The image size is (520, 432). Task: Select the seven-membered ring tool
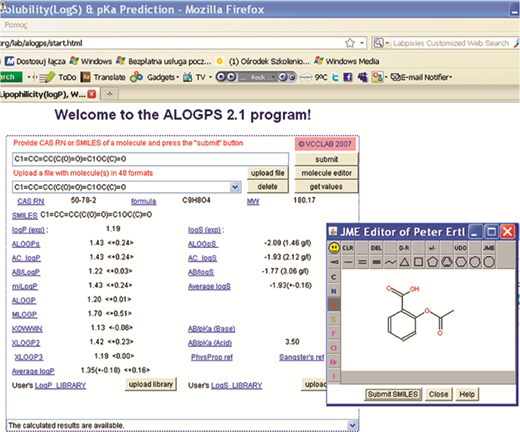[475, 262]
